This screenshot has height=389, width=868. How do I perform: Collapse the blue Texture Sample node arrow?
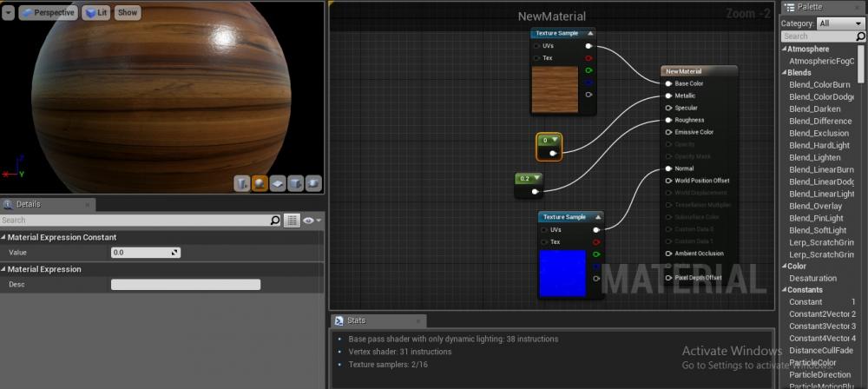pyautogui.click(x=596, y=217)
